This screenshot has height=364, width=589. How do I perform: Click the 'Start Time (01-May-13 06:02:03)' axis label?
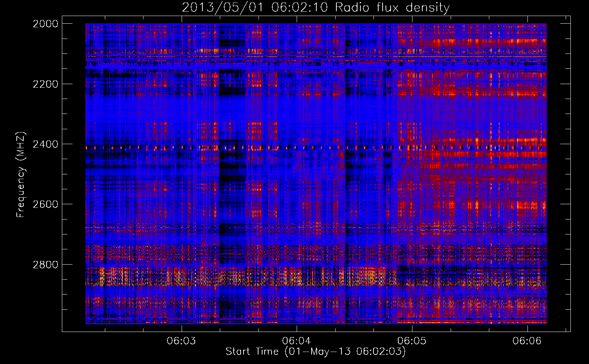pos(316,352)
